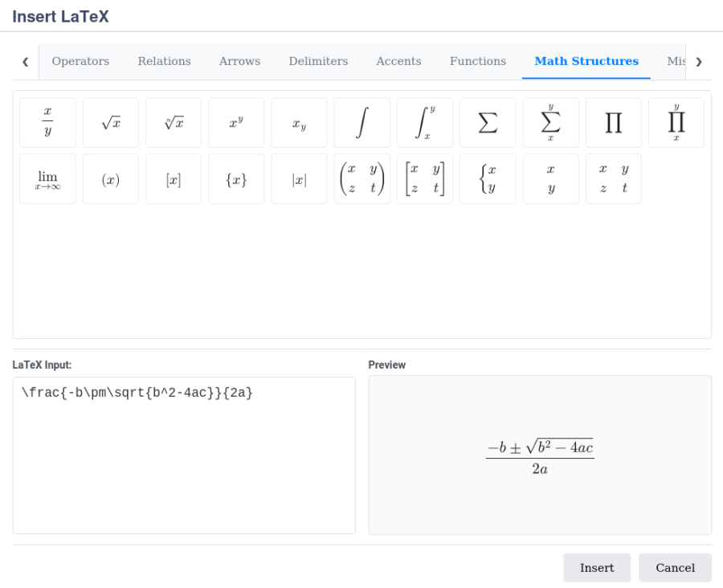Insert a plain integral symbol
The width and height of the screenshot is (723, 588).
(x=361, y=122)
